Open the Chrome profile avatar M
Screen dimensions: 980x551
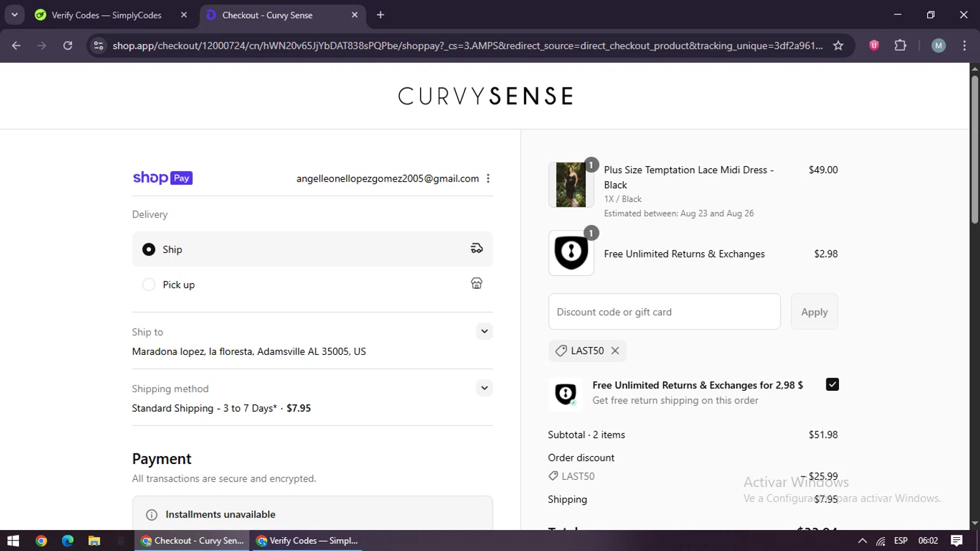(938, 46)
